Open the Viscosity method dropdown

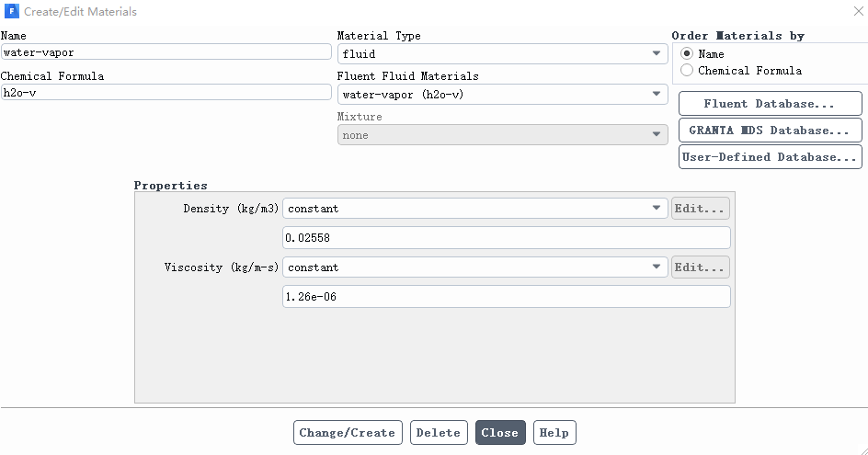(x=475, y=267)
